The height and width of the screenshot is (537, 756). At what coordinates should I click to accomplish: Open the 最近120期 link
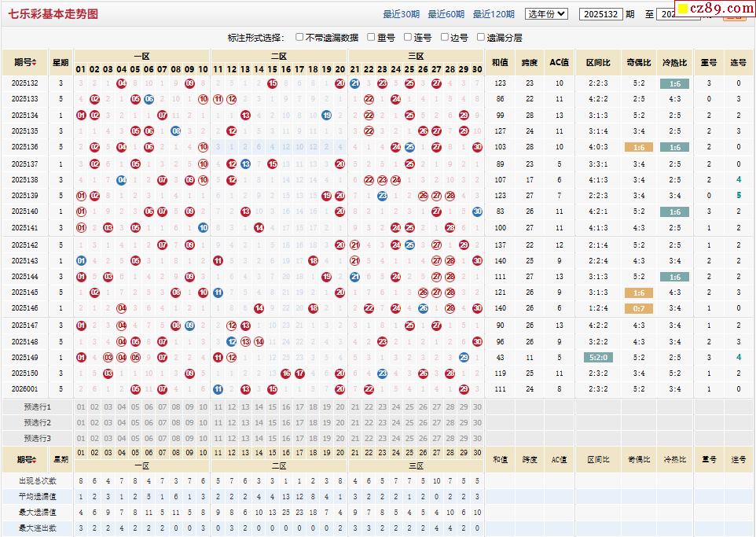pyautogui.click(x=494, y=14)
